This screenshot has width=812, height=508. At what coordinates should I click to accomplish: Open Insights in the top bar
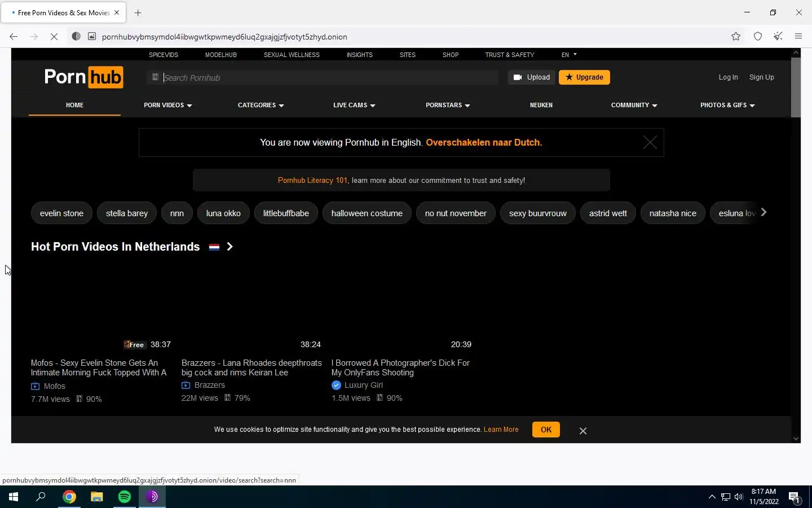coord(360,55)
